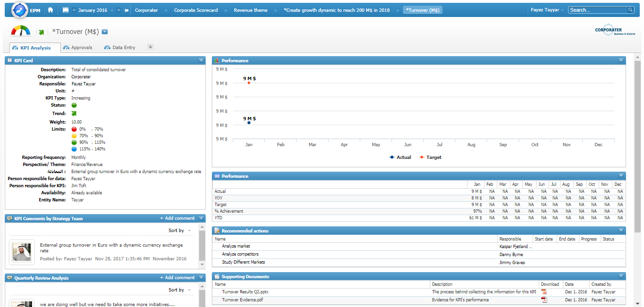Viewport: 644px width, 307px height.
Task: Click the blue 115%-140% limit indicator
Action: pyautogui.click(x=74, y=149)
